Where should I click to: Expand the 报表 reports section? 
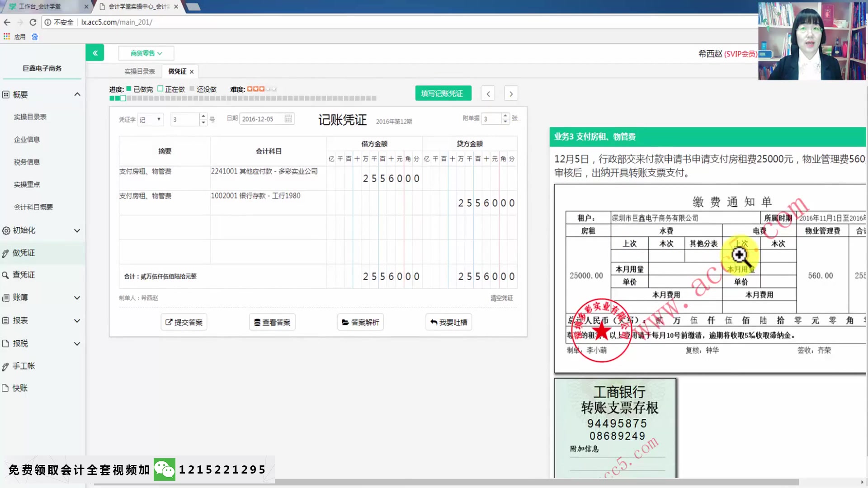pos(77,320)
